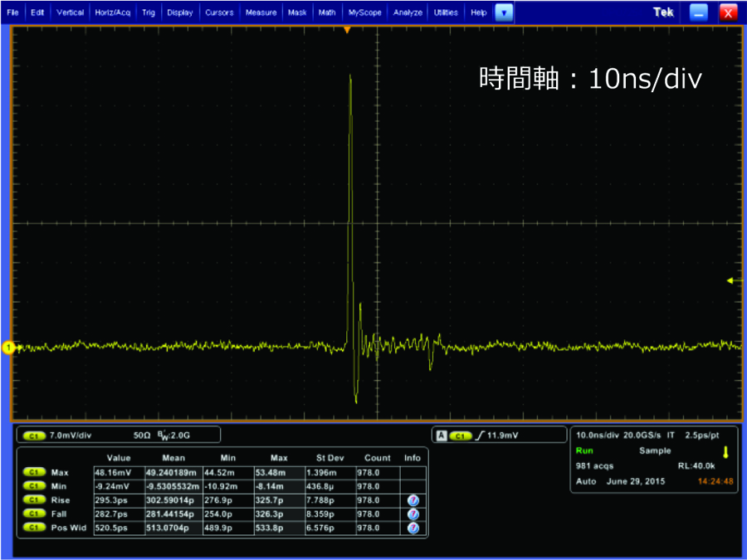Select the Pos Wid measurement label
Screen dimensions: 747x560
69,528
